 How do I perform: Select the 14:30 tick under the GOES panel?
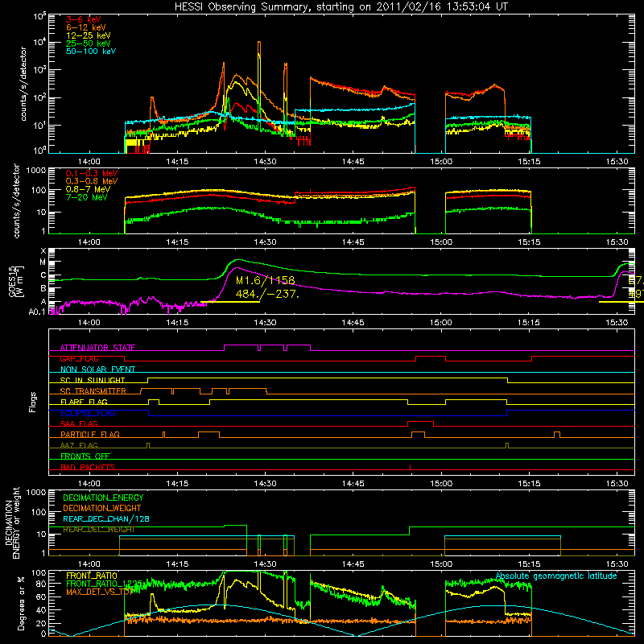(265, 323)
